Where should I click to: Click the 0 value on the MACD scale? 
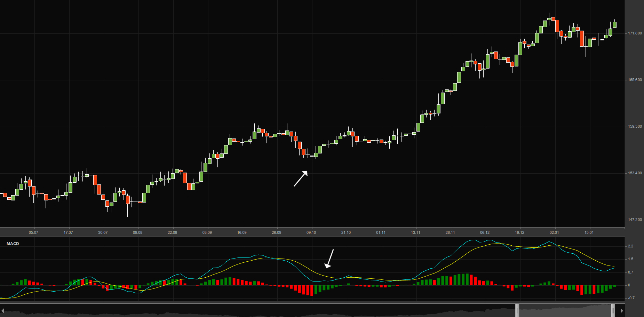629,285
